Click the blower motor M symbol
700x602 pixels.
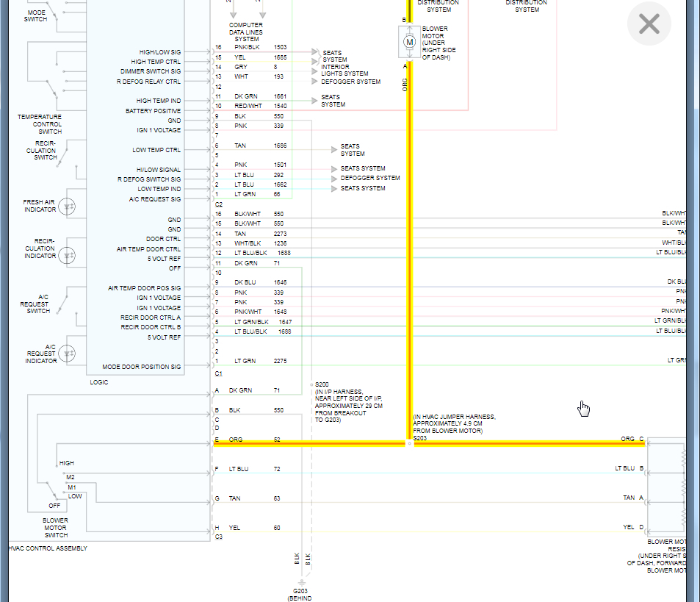(409, 42)
